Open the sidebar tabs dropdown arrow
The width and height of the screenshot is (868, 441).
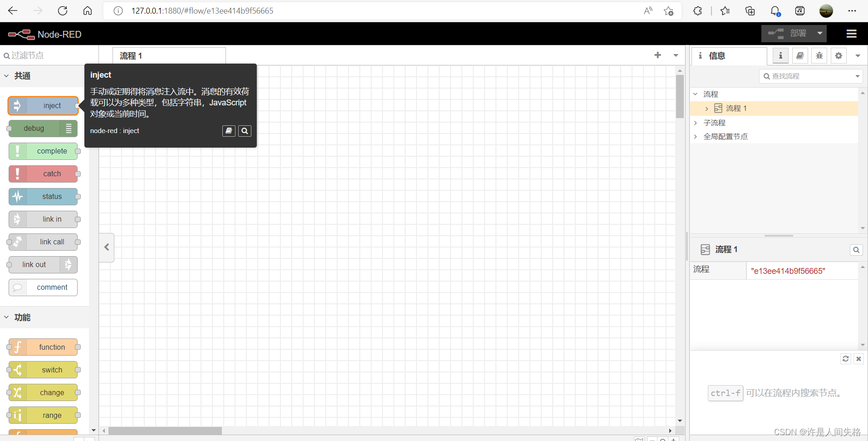[x=858, y=56]
